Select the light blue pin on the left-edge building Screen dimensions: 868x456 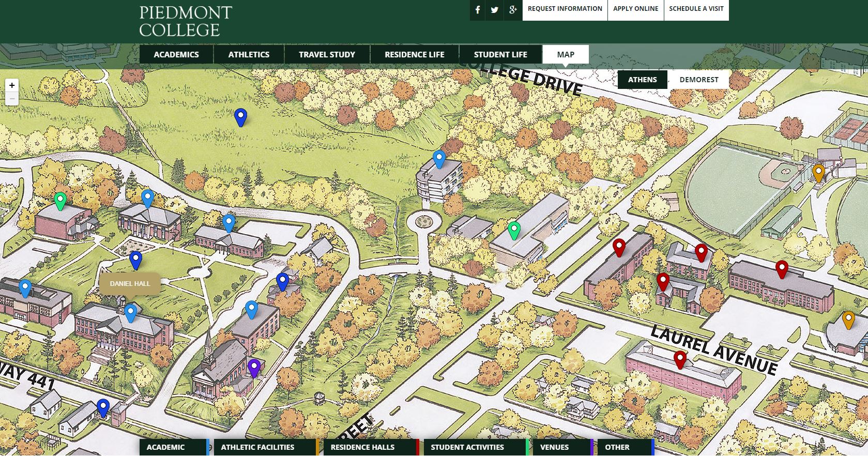point(25,288)
